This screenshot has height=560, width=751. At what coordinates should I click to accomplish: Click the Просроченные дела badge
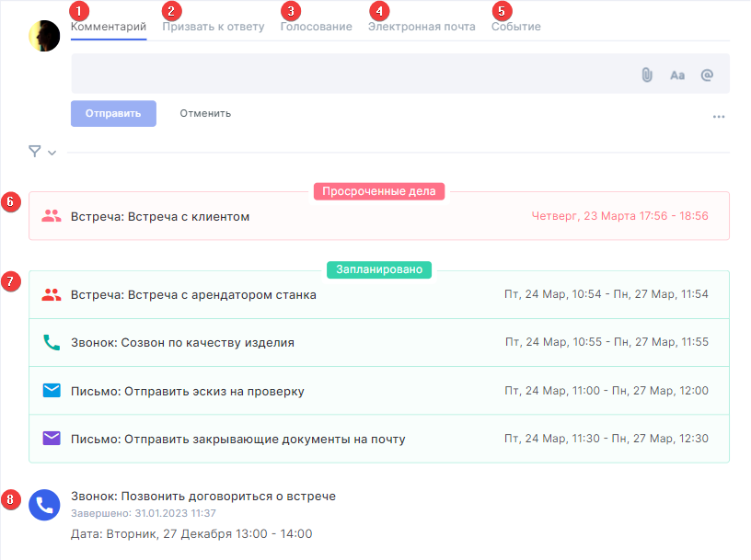pos(379,191)
